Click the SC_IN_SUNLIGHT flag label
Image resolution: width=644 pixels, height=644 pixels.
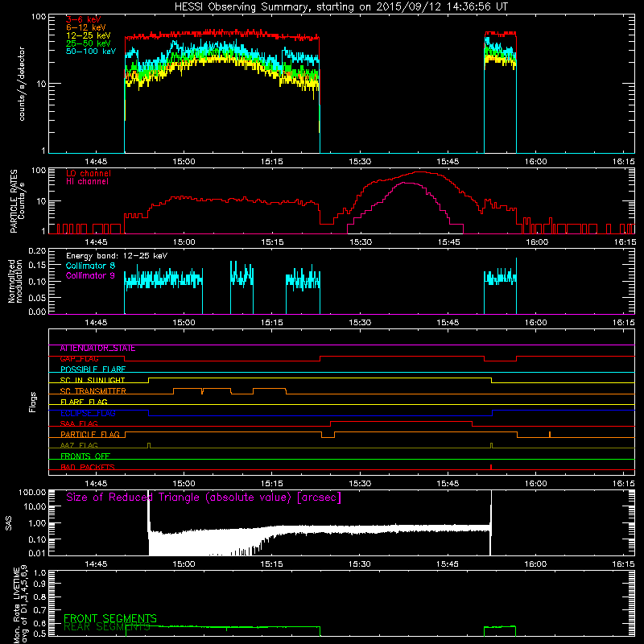coord(93,380)
